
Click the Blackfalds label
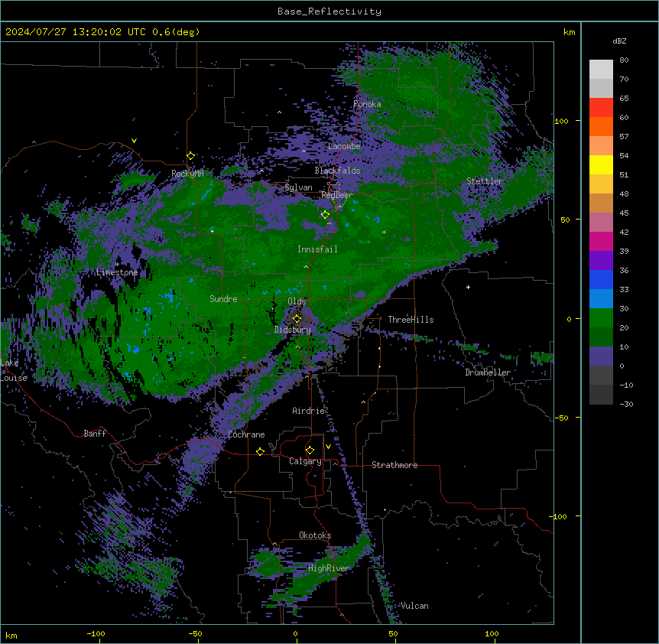(337, 171)
